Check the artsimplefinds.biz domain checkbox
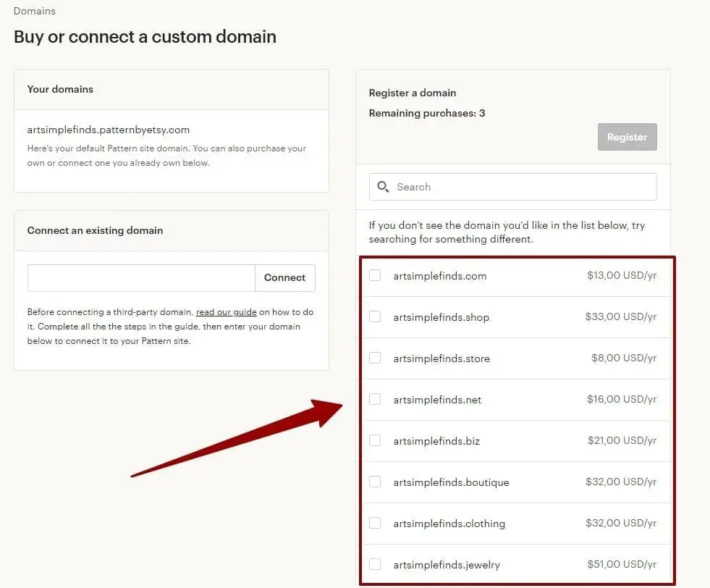 tap(375, 441)
